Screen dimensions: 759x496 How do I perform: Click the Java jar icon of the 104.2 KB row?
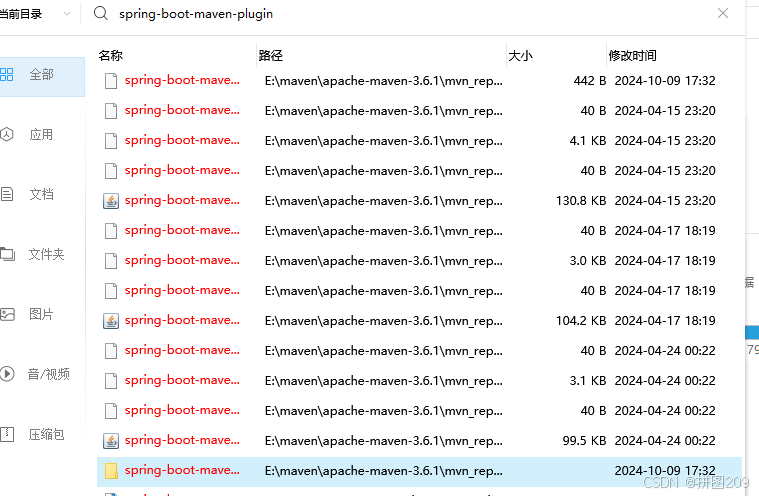[111, 321]
